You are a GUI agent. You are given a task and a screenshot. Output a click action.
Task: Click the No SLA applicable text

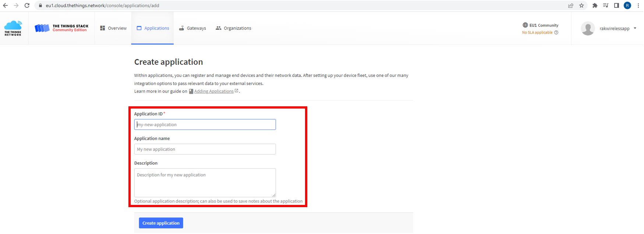(537, 32)
